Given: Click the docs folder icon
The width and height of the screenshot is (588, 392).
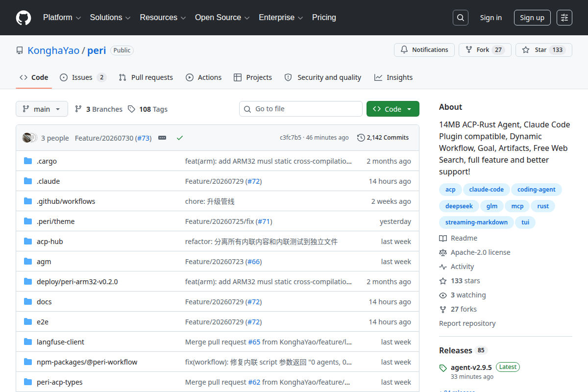Looking at the screenshot, I should coord(28,302).
